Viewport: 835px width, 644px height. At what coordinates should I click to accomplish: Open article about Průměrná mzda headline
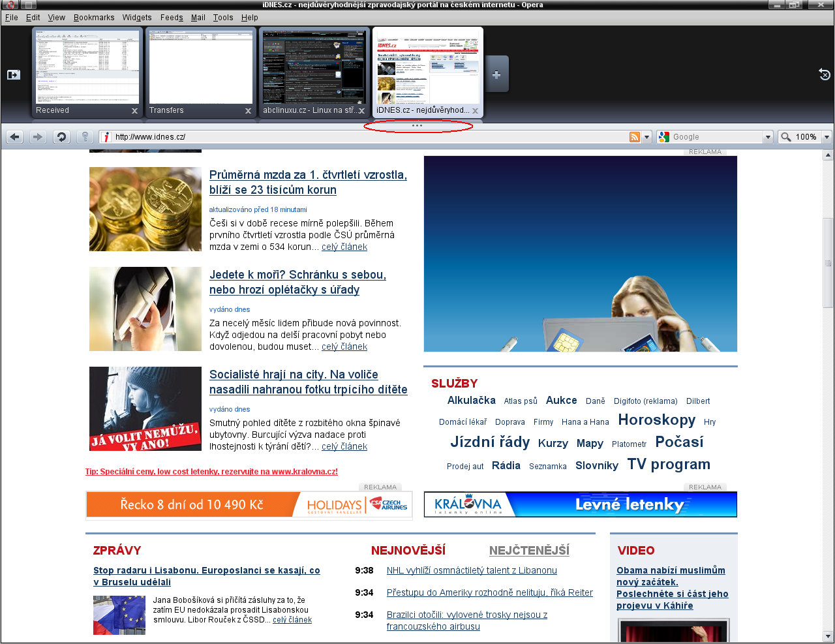pos(308,183)
